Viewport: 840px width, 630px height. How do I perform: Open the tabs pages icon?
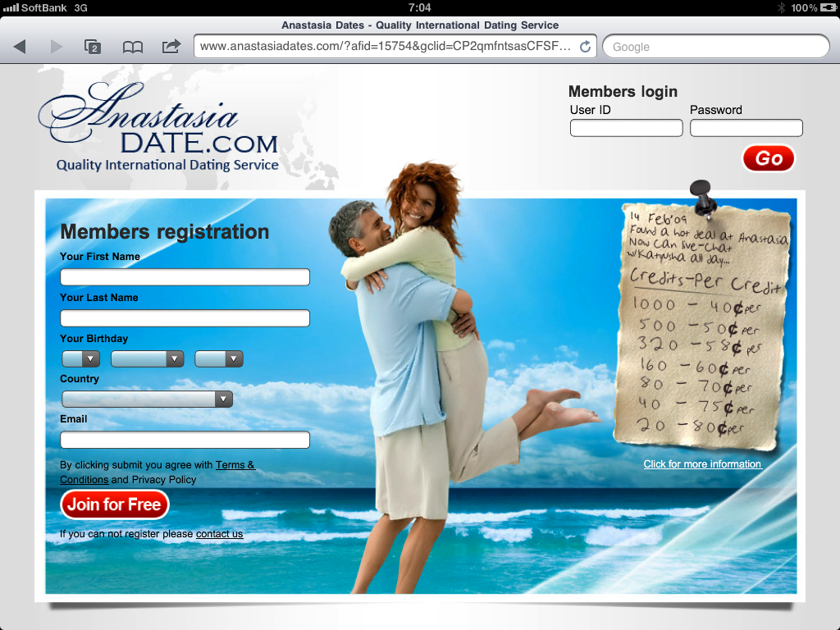tap(93, 47)
